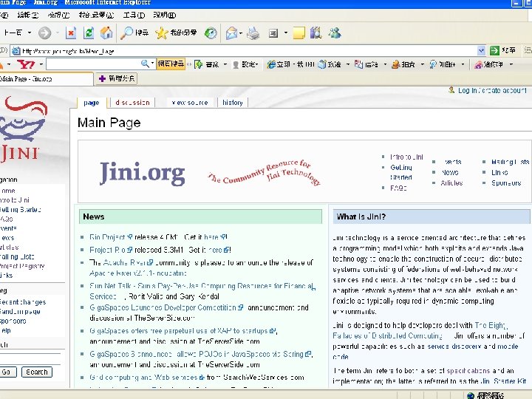Expand the Edit icon dropdown arrow
Screen dimensions: 532x399
(286, 33)
